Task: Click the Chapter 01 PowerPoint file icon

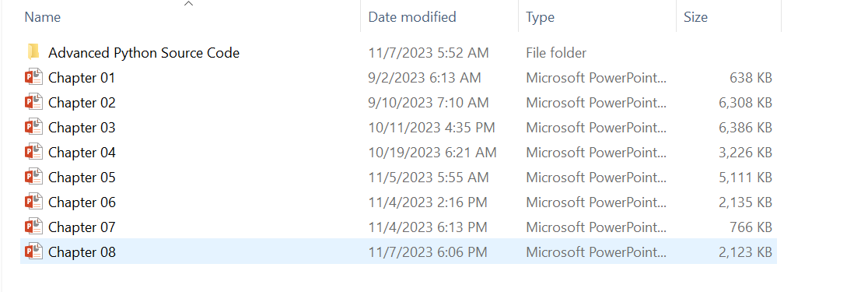Action: (x=33, y=78)
